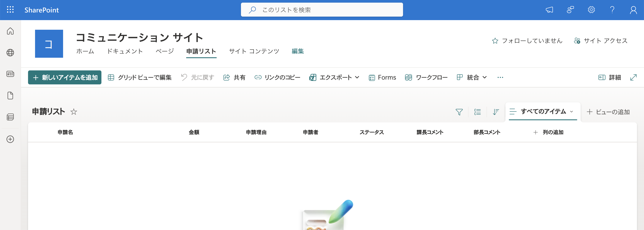
Task: Open the app launcher waffle icon
Action: pos(10,10)
